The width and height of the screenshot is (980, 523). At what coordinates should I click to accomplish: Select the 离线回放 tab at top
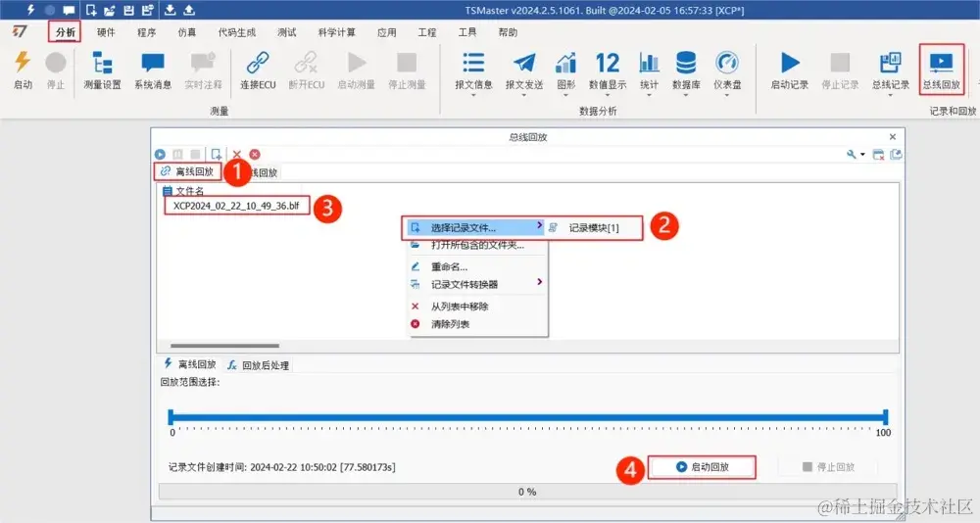(x=188, y=171)
